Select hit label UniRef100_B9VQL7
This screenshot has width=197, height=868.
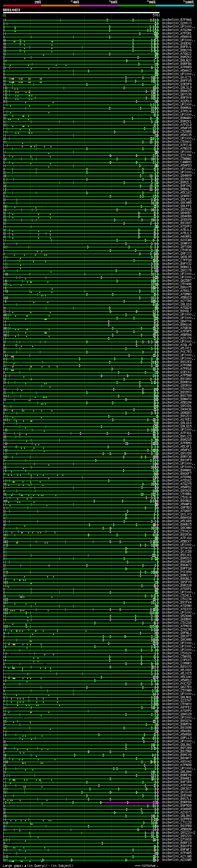tap(176, 311)
